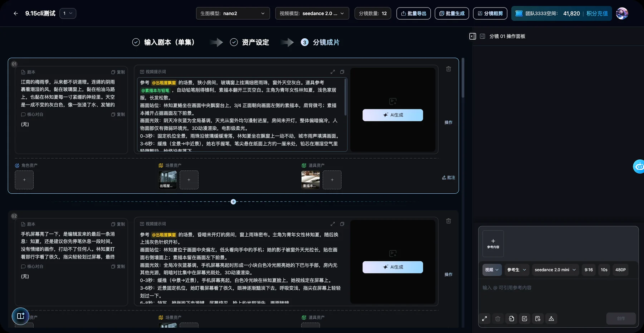
Task: Collapse the left panel toggle icon beside 分镜 01 操作面板
Action: [x=473, y=36]
